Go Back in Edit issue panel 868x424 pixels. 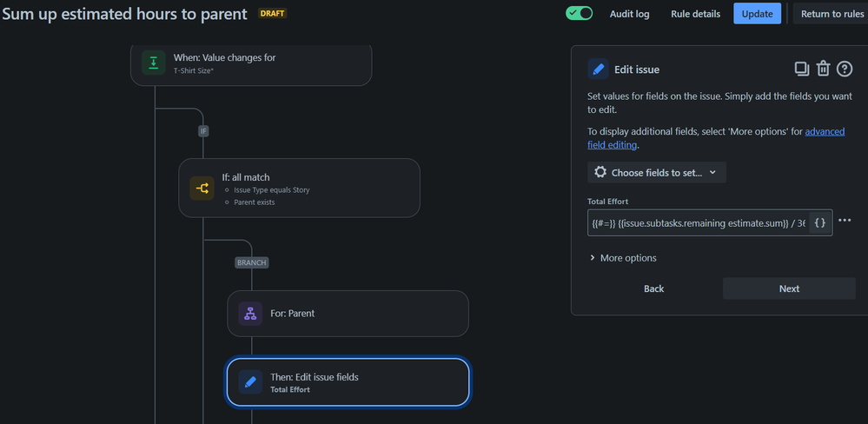point(654,288)
